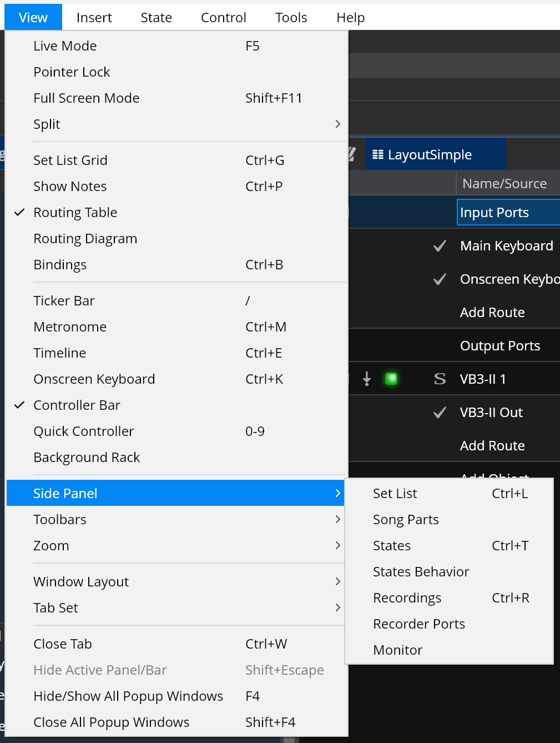560x743 pixels.
Task: Click the Name/Source column header
Action: coord(504,183)
